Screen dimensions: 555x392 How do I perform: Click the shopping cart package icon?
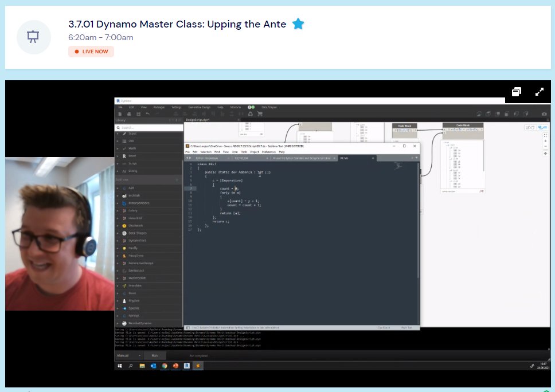(260, 114)
